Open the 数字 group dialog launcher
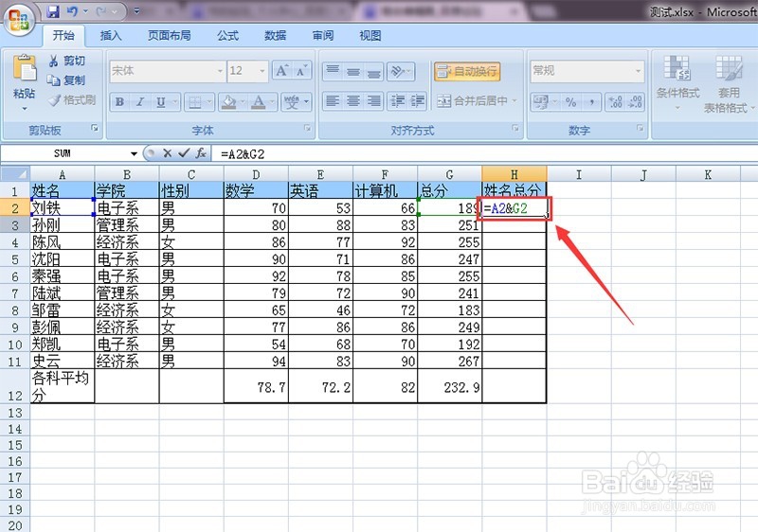Screen dimensions: 758x532 [x=641, y=128]
